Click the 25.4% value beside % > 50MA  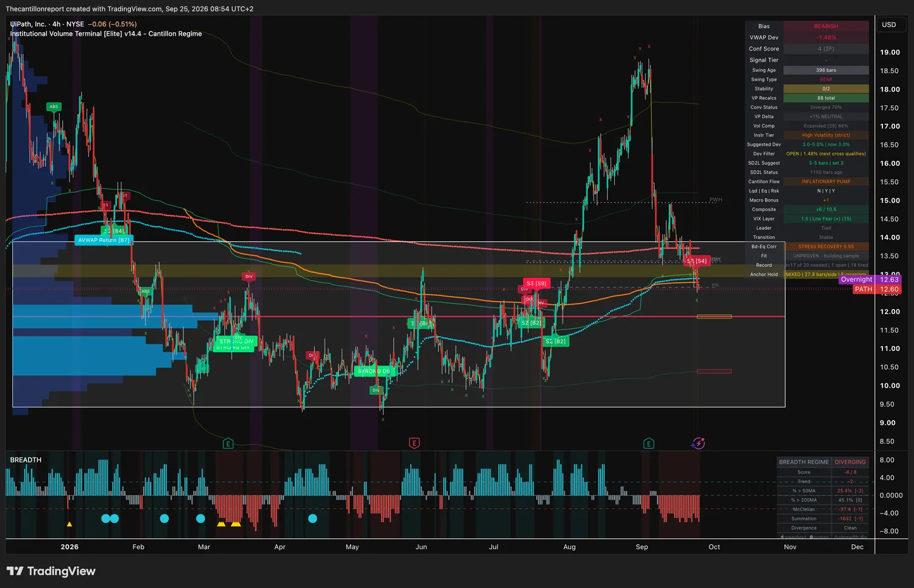pos(850,491)
